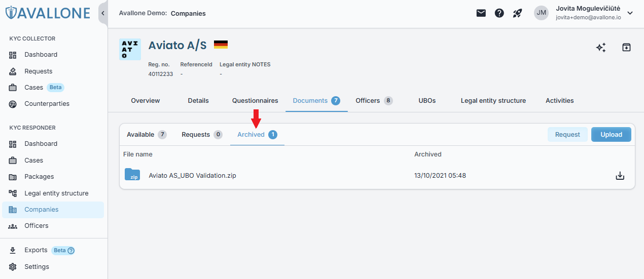
Task: Select Companies in the sidebar
Action: point(53,210)
